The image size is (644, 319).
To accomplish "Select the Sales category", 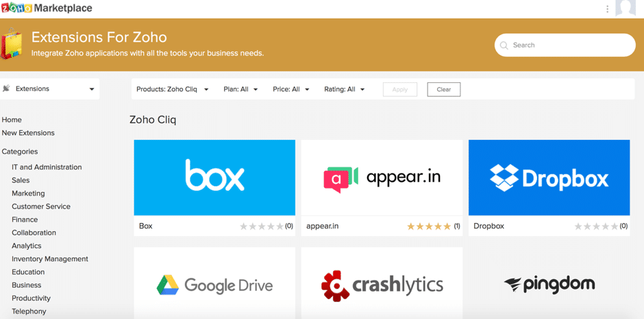I will pyautogui.click(x=21, y=180).
